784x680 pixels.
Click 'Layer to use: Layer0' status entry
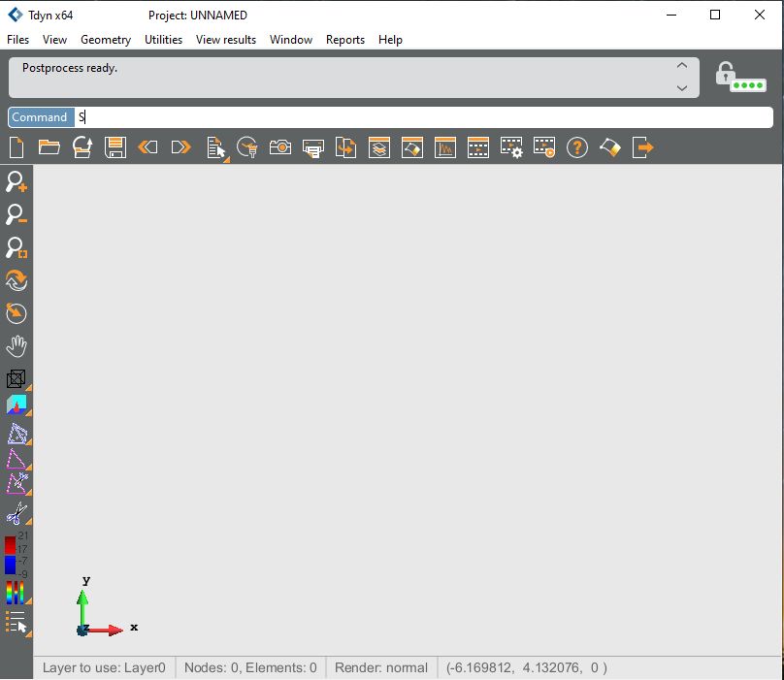pyautogui.click(x=104, y=667)
